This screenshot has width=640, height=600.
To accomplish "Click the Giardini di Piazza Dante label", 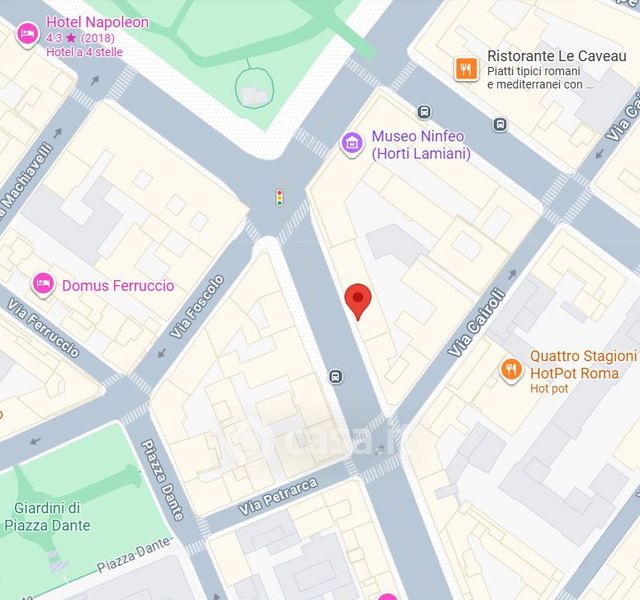I will (x=47, y=516).
